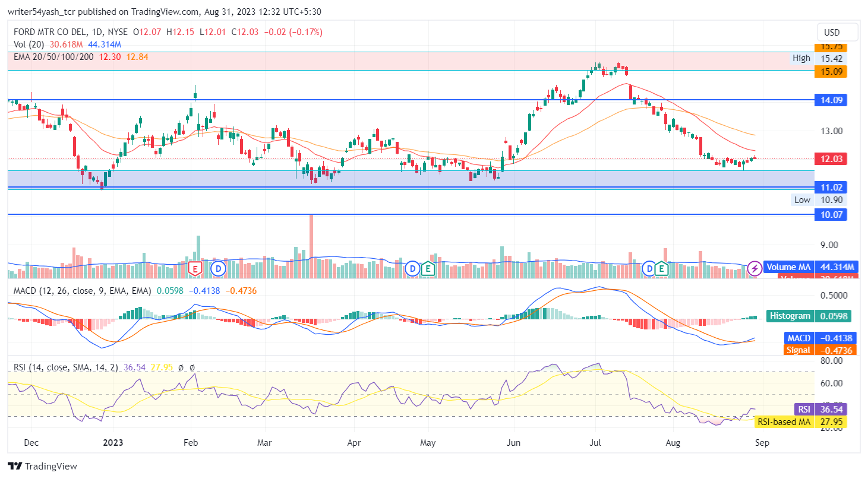Click the 13.00 price scale value

coord(831,131)
